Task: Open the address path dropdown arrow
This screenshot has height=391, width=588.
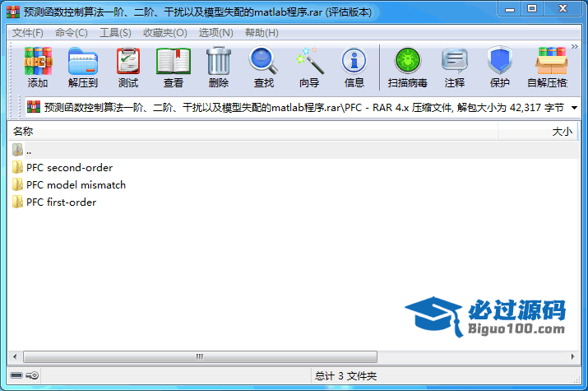Action: 574,108
